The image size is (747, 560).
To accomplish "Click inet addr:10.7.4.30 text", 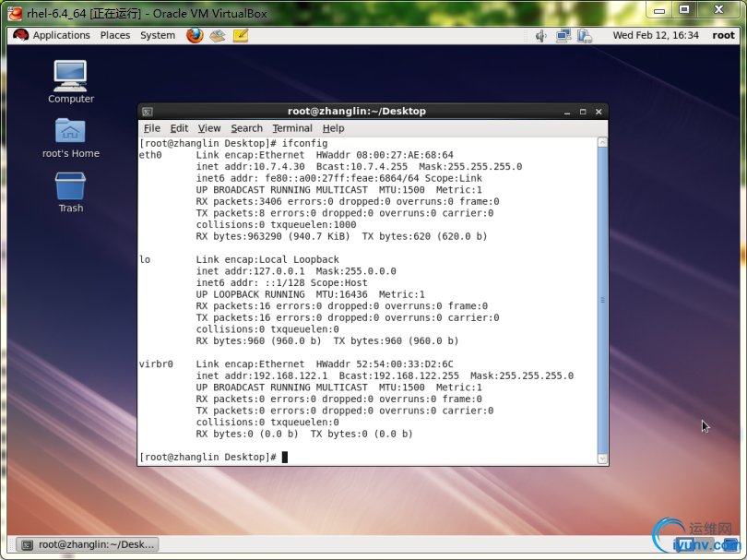I will [x=251, y=167].
